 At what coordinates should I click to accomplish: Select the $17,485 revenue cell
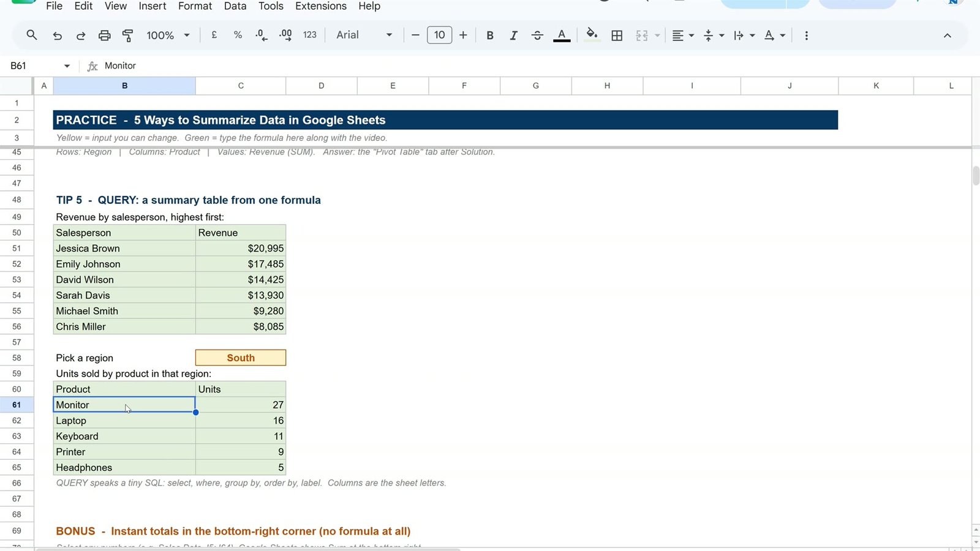click(241, 264)
